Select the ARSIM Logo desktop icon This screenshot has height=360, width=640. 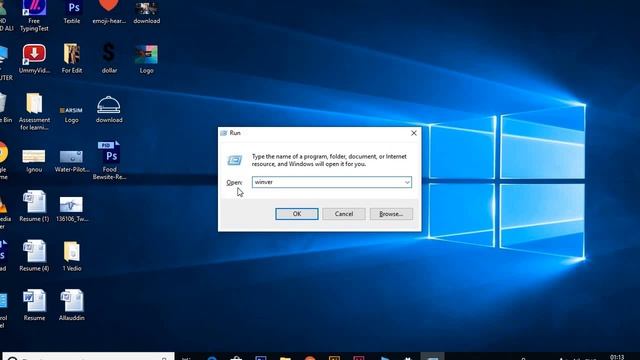(x=71, y=115)
